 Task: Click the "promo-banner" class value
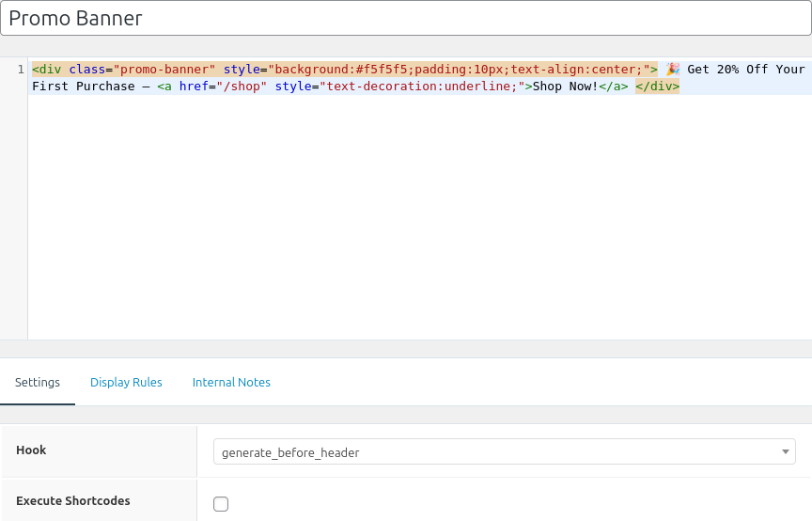pos(164,69)
